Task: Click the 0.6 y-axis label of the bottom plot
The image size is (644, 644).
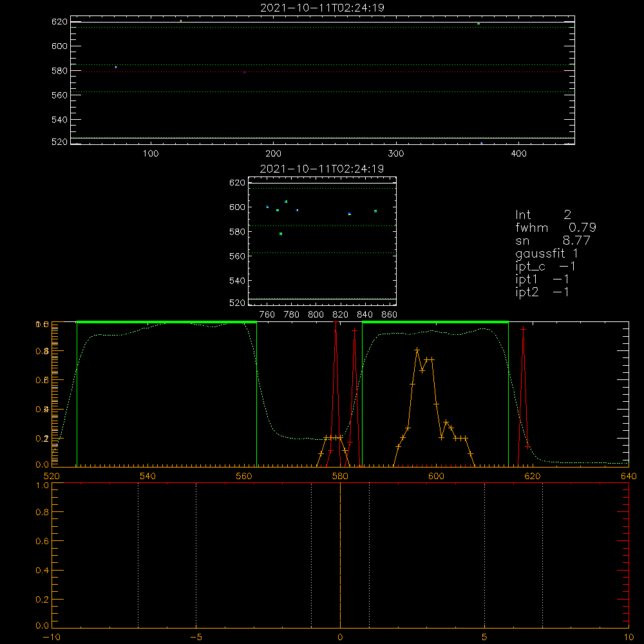Action: coord(42,542)
